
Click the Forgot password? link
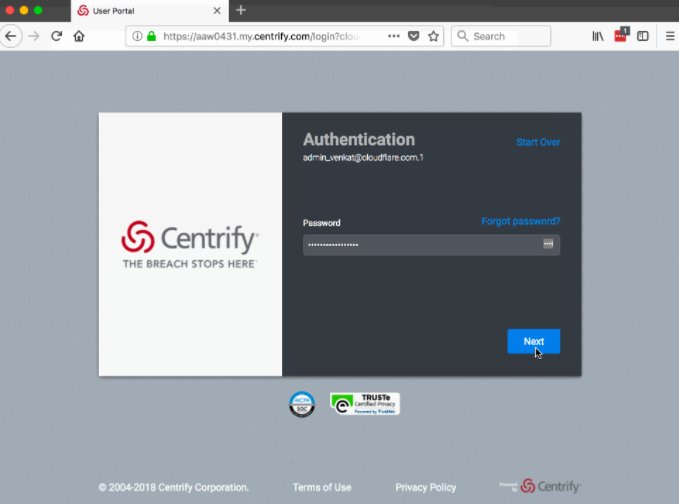[x=521, y=221]
